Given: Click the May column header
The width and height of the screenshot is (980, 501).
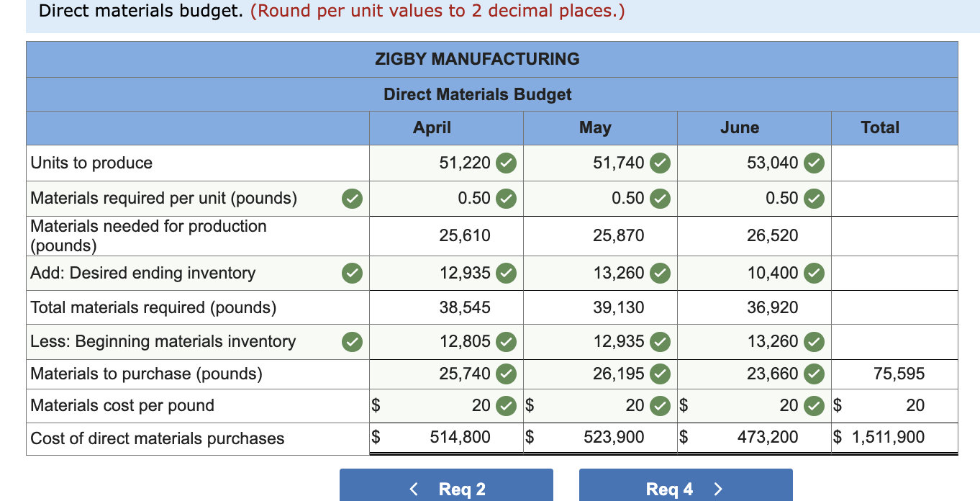Looking at the screenshot, I should point(595,127).
